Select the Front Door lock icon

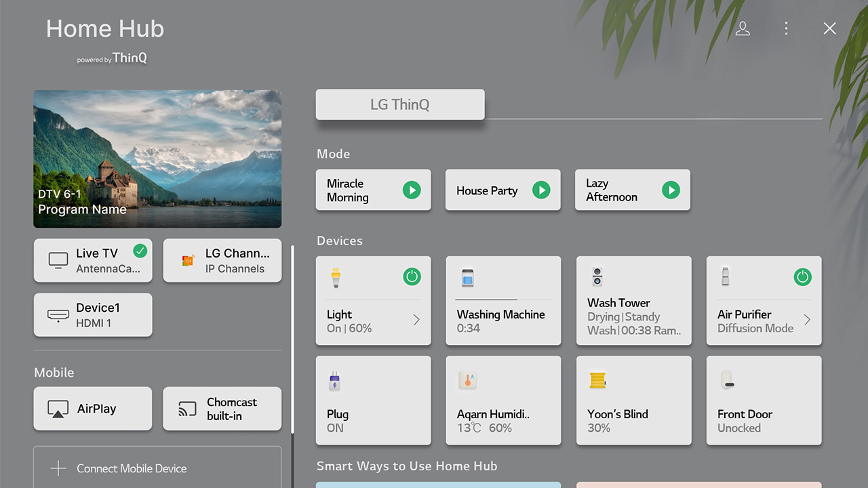[x=726, y=380]
